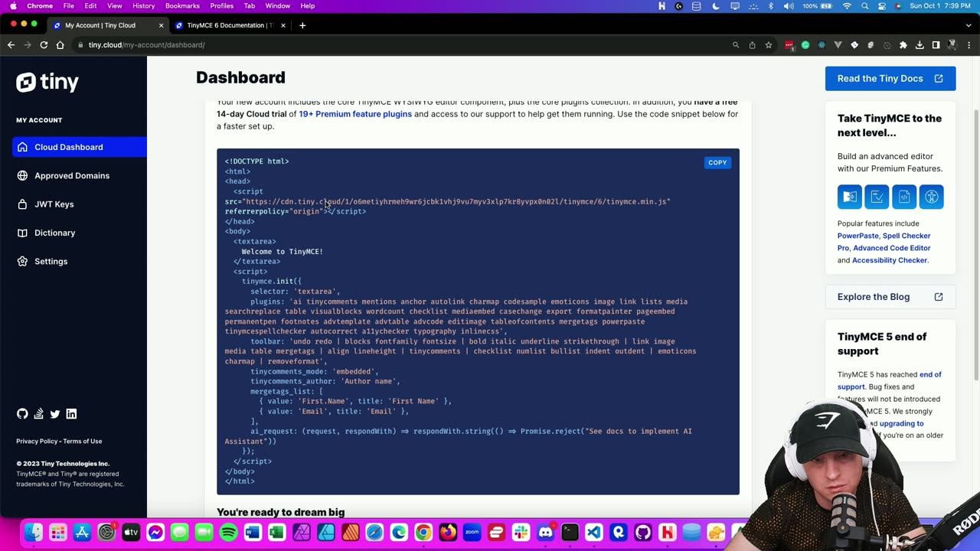980x551 pixels.
Task: Open the History menu
Action: click(x=143, y=6)
